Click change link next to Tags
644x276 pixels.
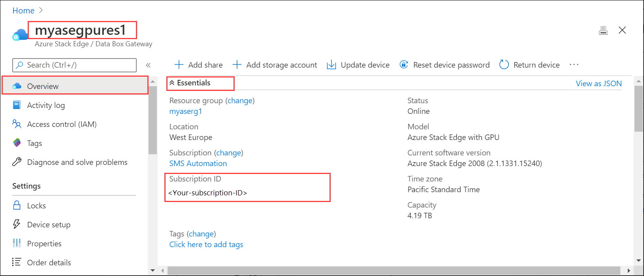click(201, 234)
